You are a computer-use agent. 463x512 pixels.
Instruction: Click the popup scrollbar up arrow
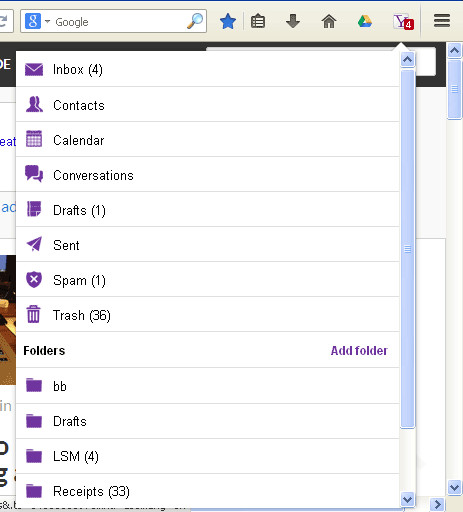point(407,60)
